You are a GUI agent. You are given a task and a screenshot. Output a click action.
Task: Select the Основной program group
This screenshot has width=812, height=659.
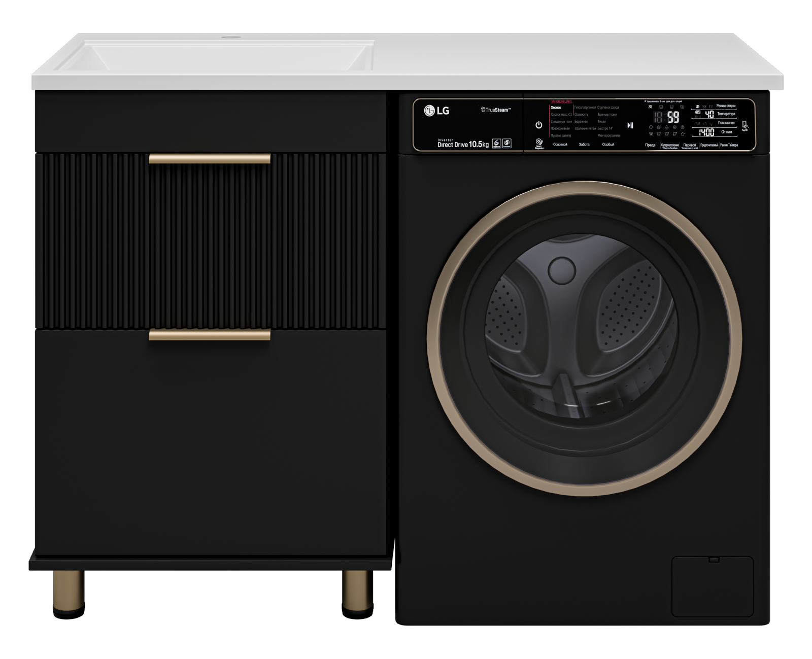[560, 145]
